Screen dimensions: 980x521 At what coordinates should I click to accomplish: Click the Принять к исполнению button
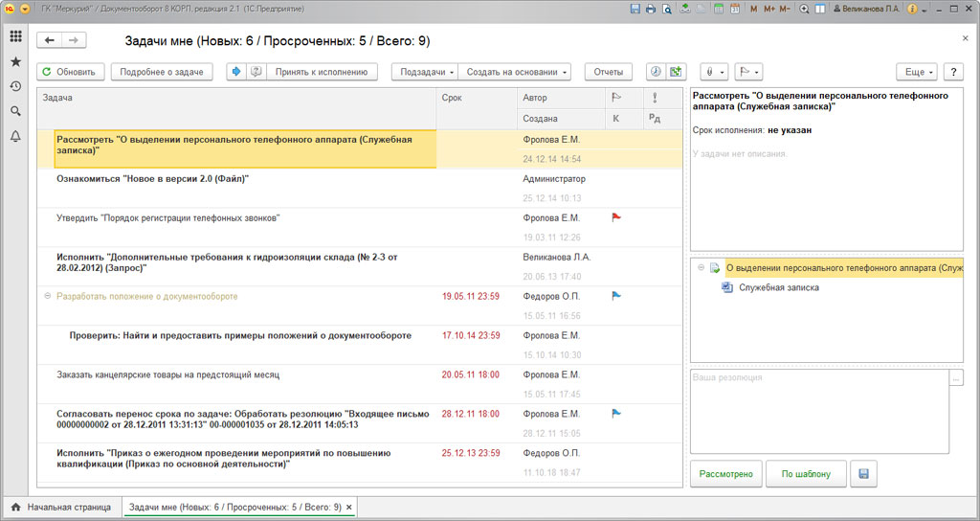click(x=321, y=72)
